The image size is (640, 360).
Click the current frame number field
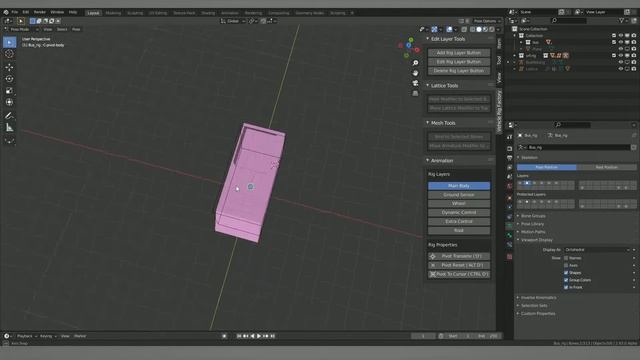click(x=423, y=336)
